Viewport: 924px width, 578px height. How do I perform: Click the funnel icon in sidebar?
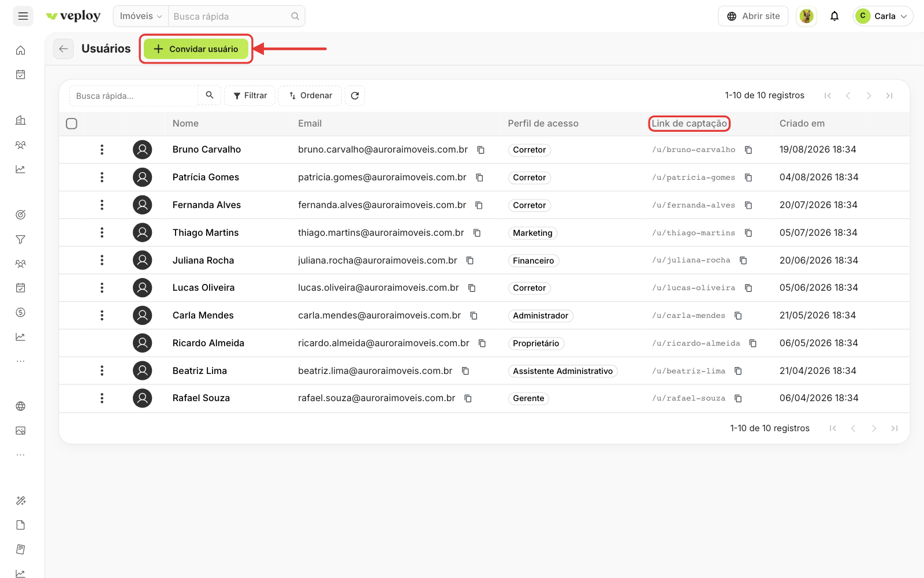21,239
